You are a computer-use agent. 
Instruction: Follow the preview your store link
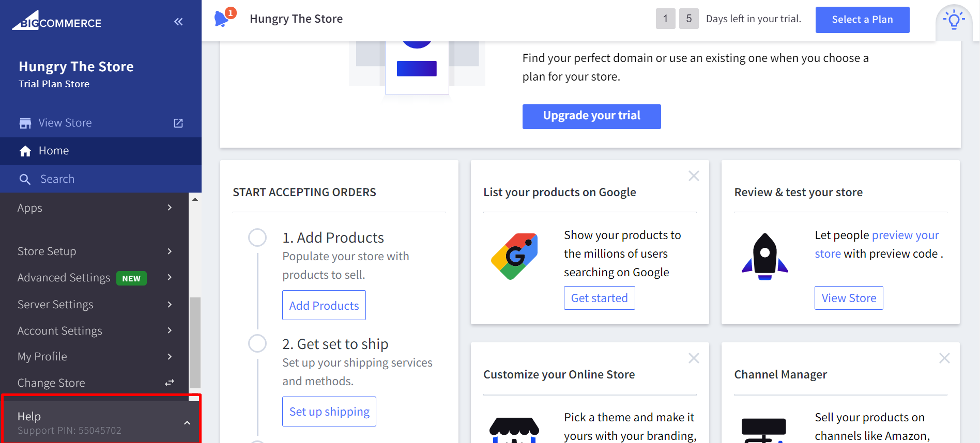905,235
